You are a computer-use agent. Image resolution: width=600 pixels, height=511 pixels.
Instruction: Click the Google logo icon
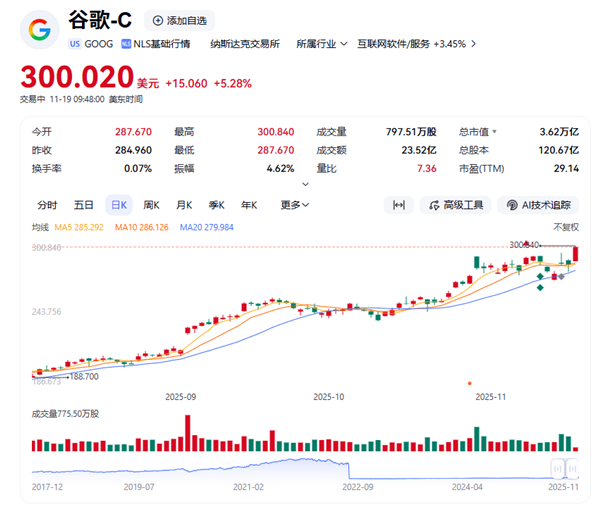coord(40,30)
